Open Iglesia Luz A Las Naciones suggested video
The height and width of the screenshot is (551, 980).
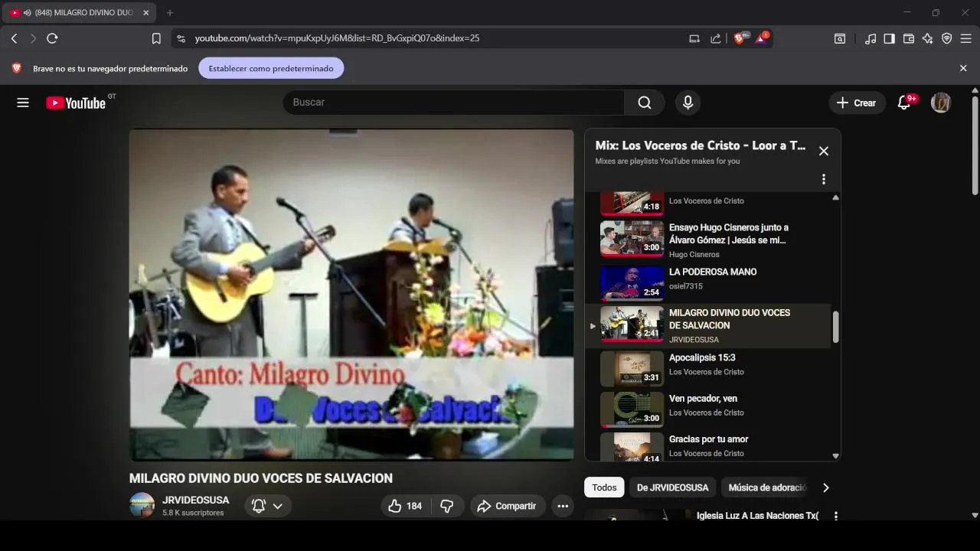pyautogui.click(x=757, y=516)
